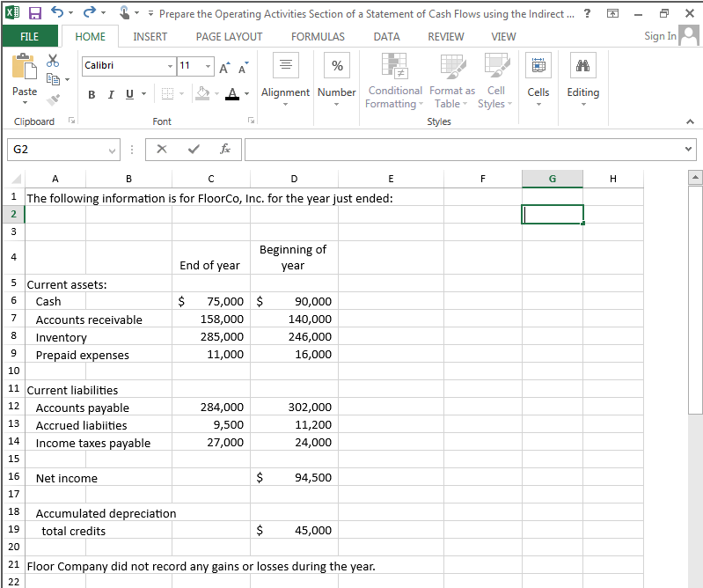Switch to the VIEW tab

pos(503,37)
